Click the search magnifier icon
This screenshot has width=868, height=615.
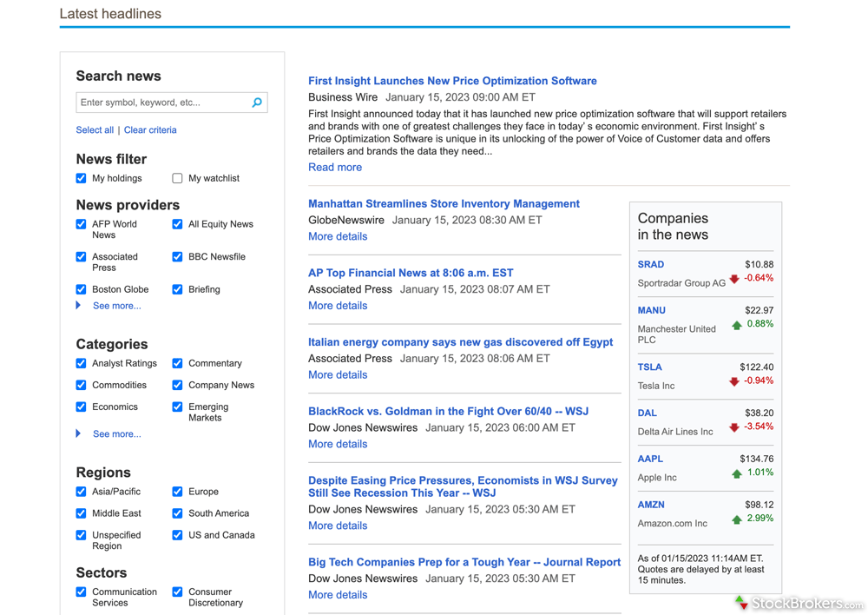[x=257, y=102]
